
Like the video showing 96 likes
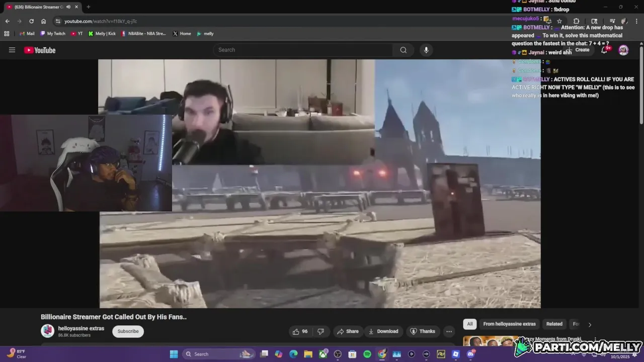(x=300, y=331)
